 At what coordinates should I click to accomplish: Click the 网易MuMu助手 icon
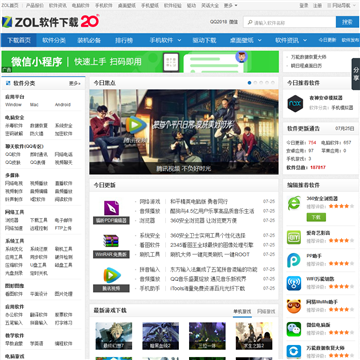tap(294, 306)
